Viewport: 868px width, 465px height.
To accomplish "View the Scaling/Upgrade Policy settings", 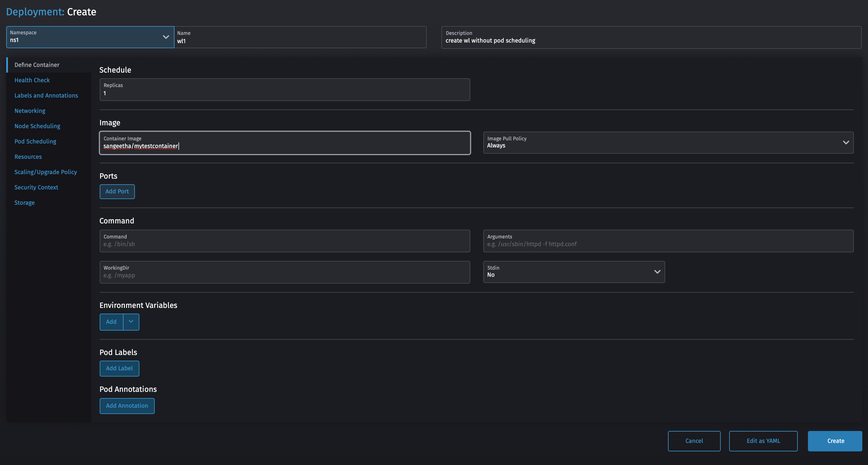I will [x=46, y=172].
